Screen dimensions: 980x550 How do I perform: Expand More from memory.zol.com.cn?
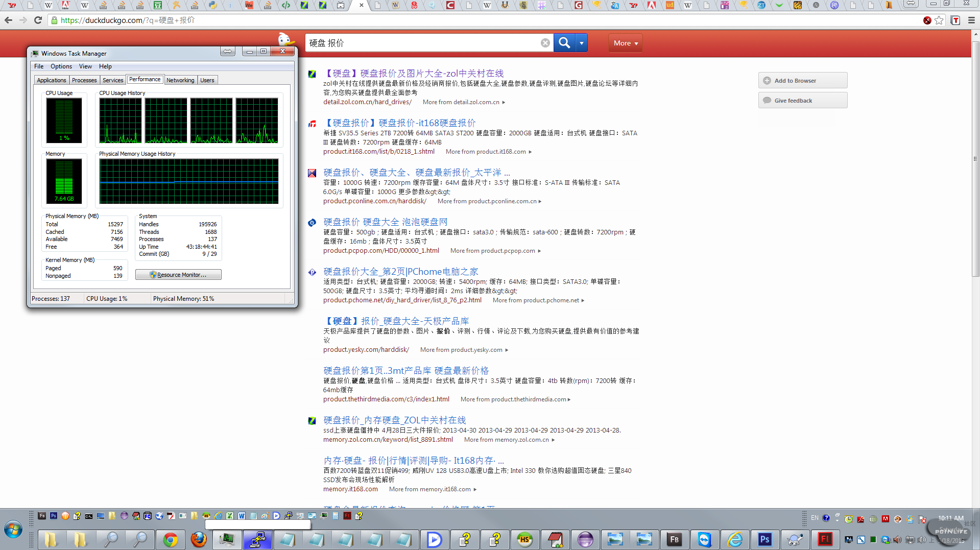(x=509, y=440)
